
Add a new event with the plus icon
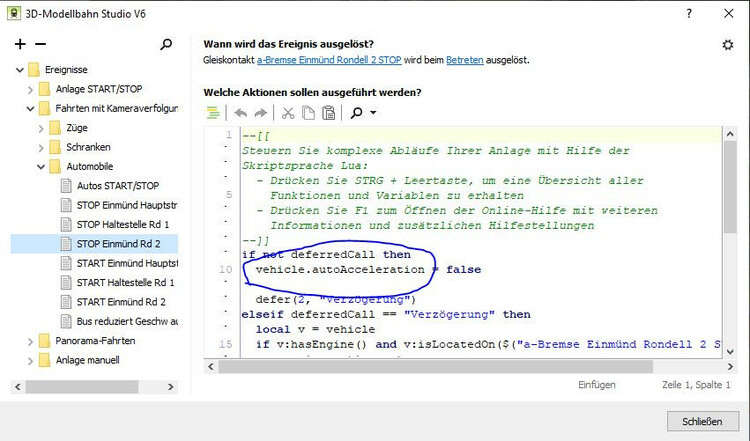click(20, 44)
